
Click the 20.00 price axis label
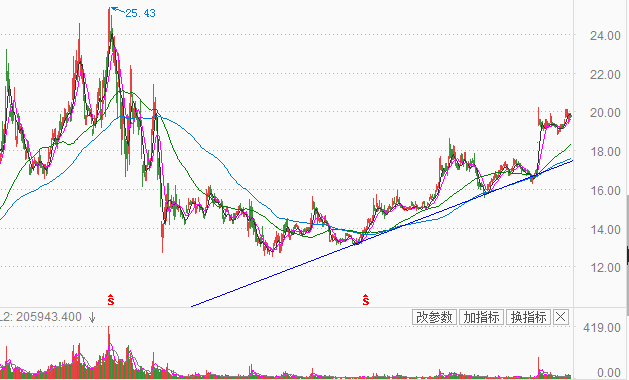point(605,113)
